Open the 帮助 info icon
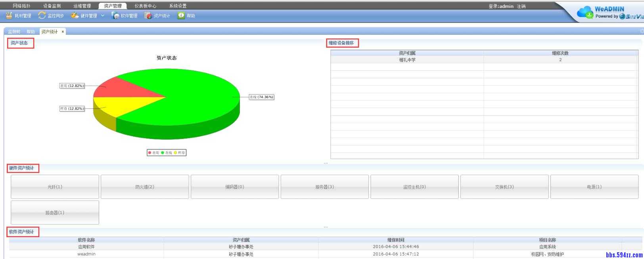Screen dimensions: 644x259 [181, 15]
